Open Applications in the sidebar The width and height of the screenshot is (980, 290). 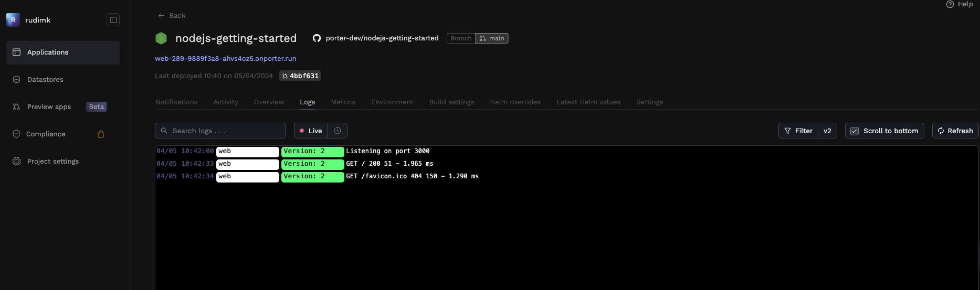point(63,52)
